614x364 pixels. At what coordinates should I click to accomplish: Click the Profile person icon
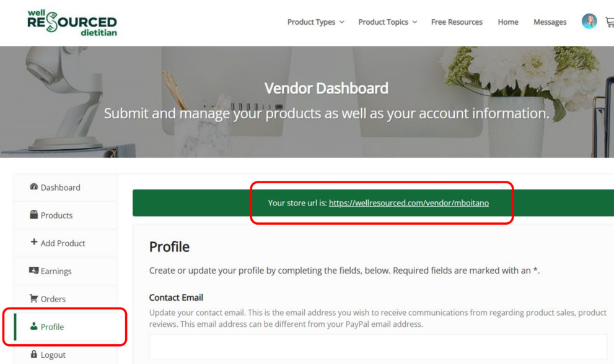pyautogui.click(x=33, y=326)
